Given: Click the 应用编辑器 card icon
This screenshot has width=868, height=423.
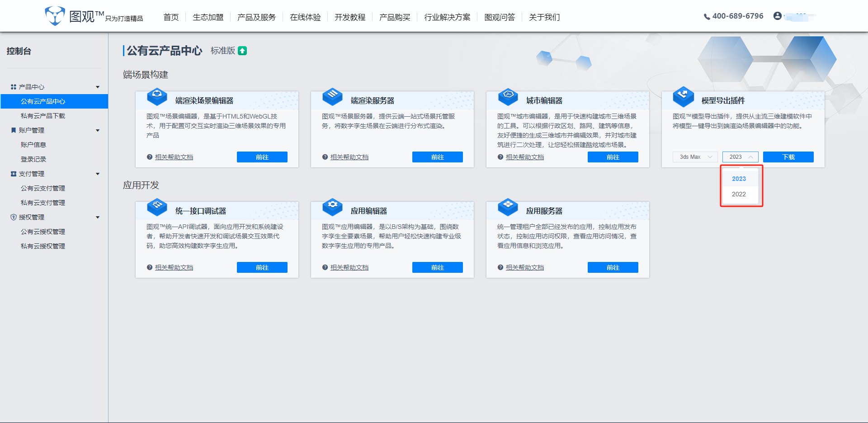Looking at the screenshot, I should 332,207.
